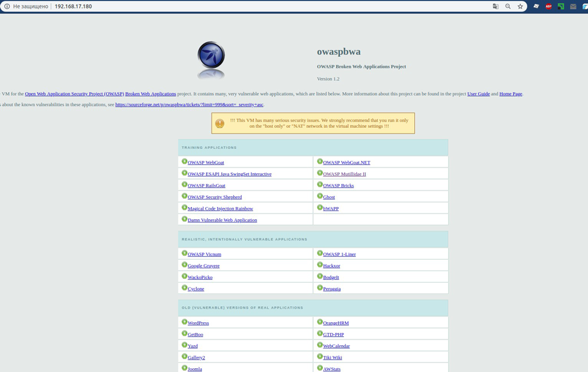Click green plus icon next to WackoPicko
Image resolution: width=588 pixels, height=372 pixels.
click(184, 276)
